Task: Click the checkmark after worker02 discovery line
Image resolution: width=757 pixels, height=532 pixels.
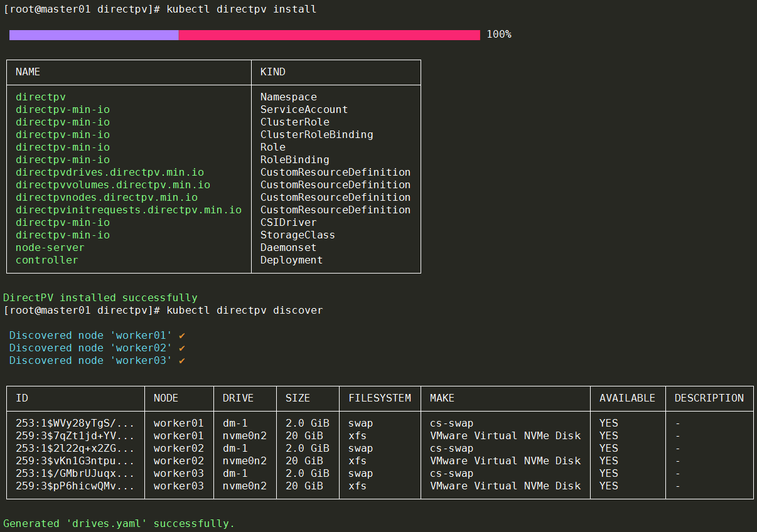Action: (x=182, y=348)
